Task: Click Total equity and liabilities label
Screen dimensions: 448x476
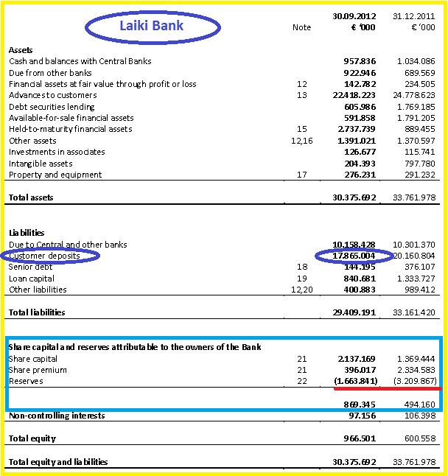Action: [x=58, y=462]
